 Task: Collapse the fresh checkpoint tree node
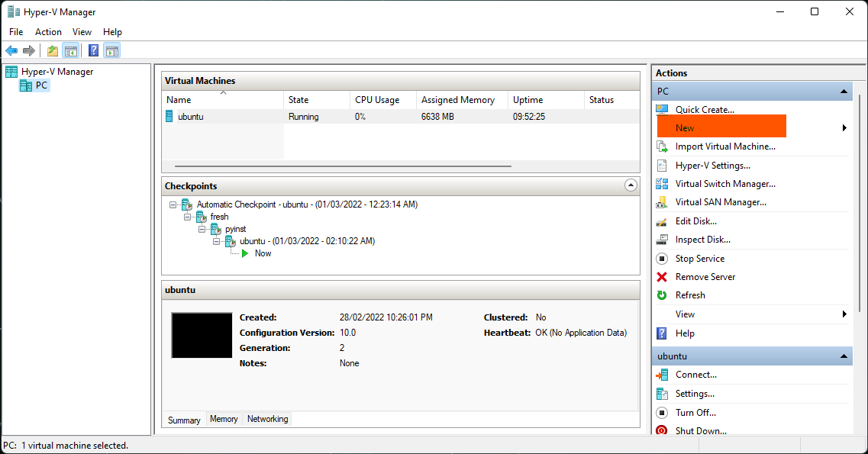pyautogui.click(x=188, y=217)
